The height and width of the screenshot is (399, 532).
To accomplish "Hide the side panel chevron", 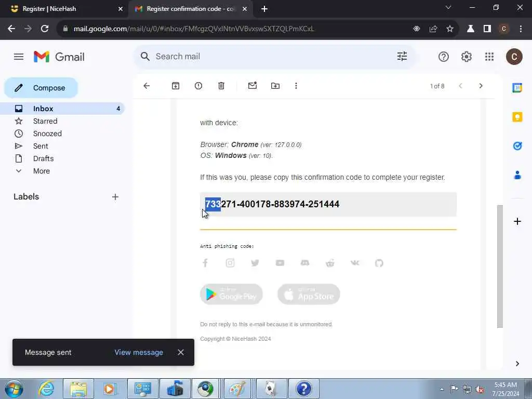I will 517,364.
